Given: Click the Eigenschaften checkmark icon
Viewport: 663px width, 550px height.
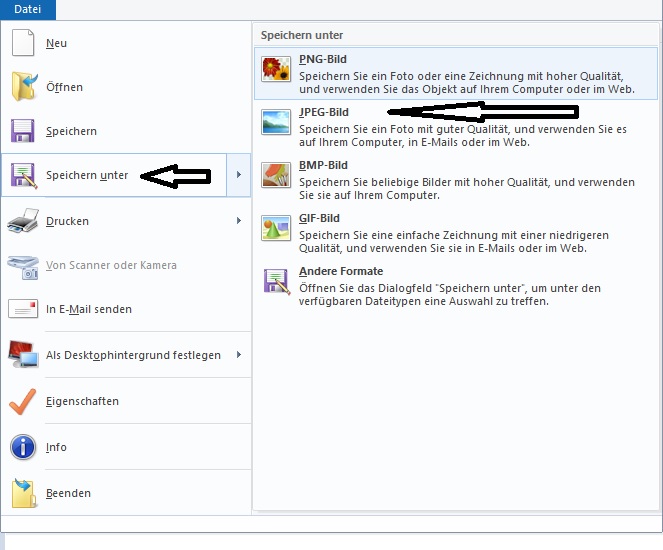Looking at the screenshot, I should click(x=23, y=401).
